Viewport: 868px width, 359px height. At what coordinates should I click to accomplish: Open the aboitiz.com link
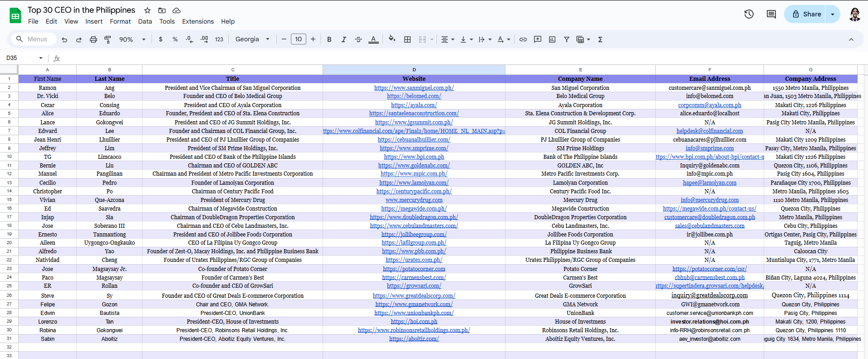point(414,339)
